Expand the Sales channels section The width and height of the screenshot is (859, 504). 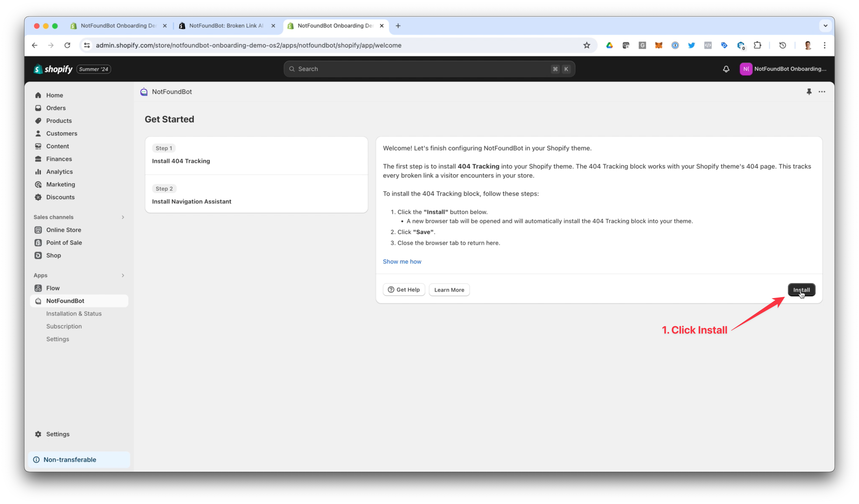[x=123, y=217]
